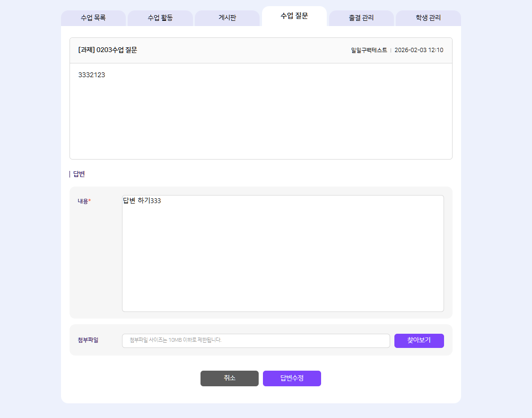Click the 첨부파일 file path input field

[255, 340]
